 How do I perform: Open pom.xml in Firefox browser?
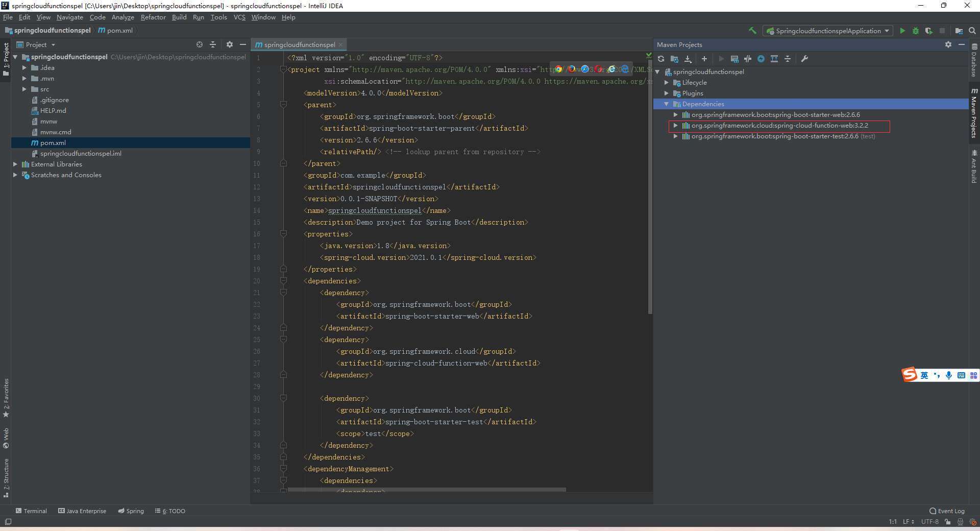click(572, 69)
